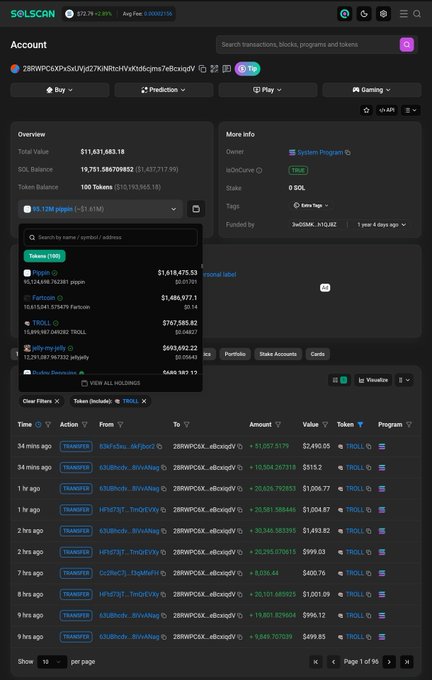Go to the last page
432x680 pixels.
pyautogui.click(x=406, y=662)
